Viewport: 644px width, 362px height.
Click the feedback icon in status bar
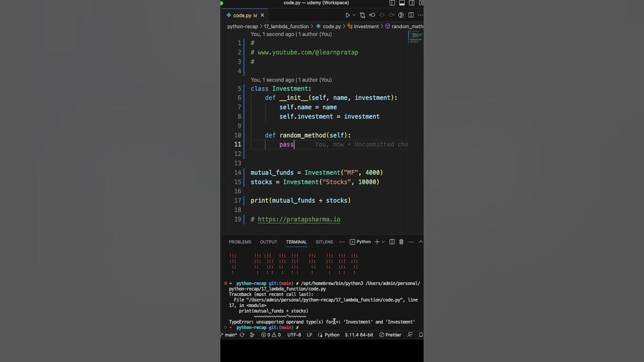pyautogui.click(x=410, y=335)
